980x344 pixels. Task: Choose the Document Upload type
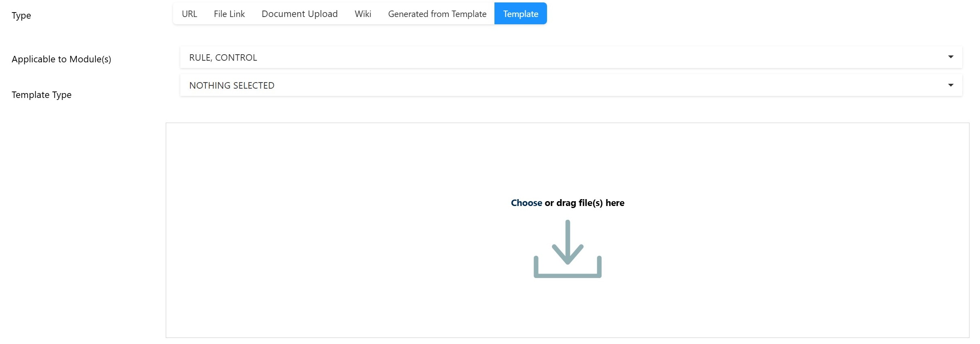tap(299, 14)
